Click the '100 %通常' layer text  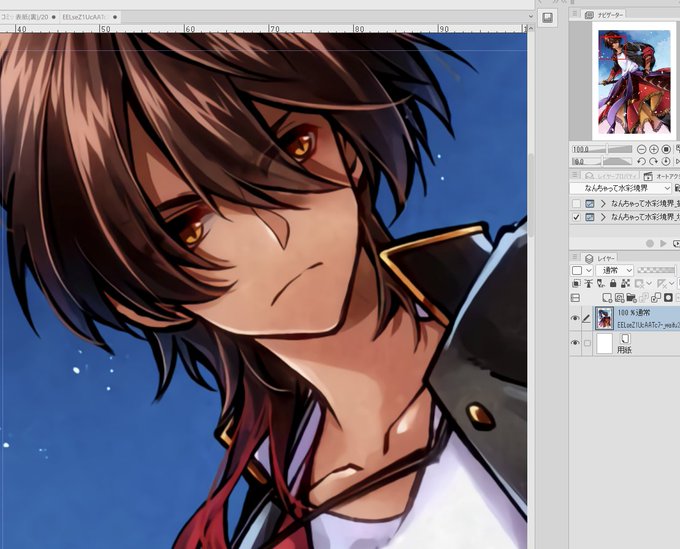pos(634,313)
